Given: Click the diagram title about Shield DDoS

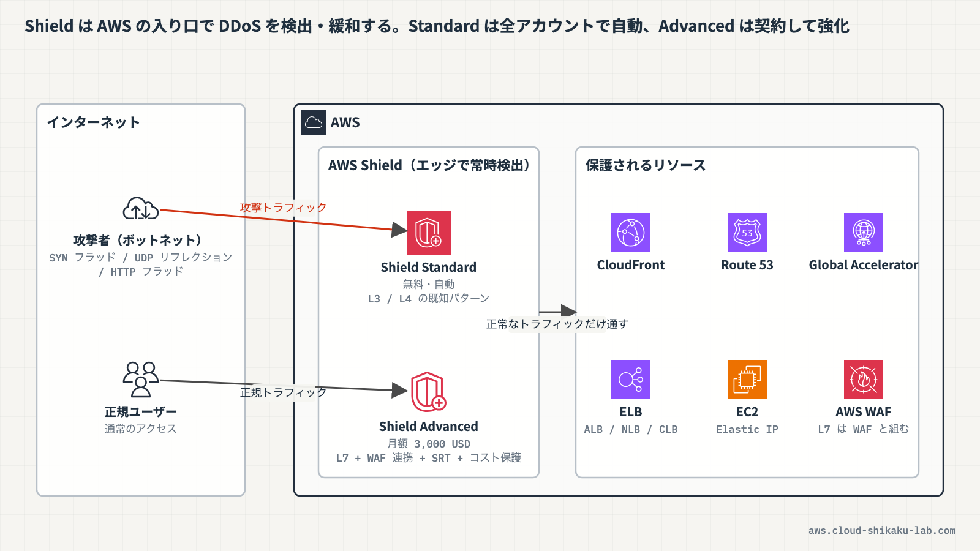Looking at the screenshot, I should coord(437,26).
